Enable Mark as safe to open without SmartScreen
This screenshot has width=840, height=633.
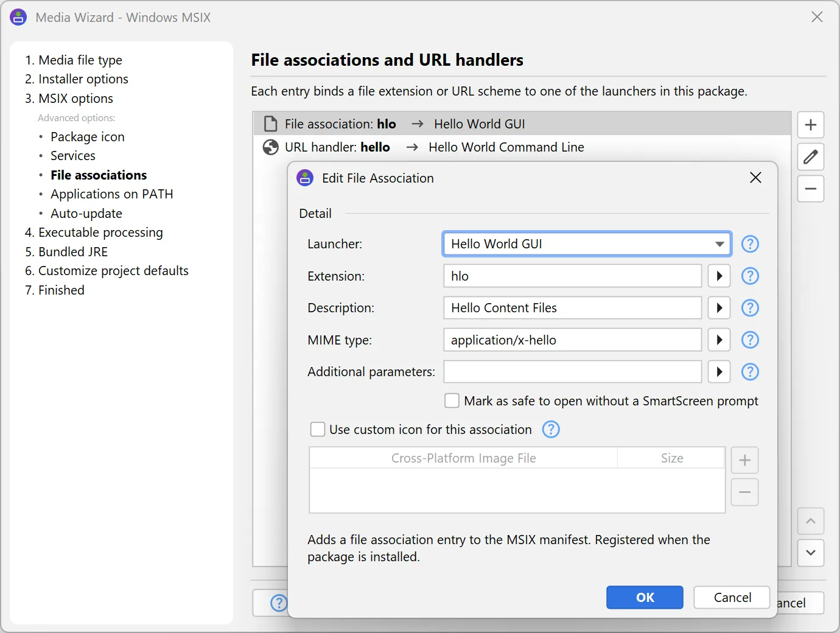452,400
